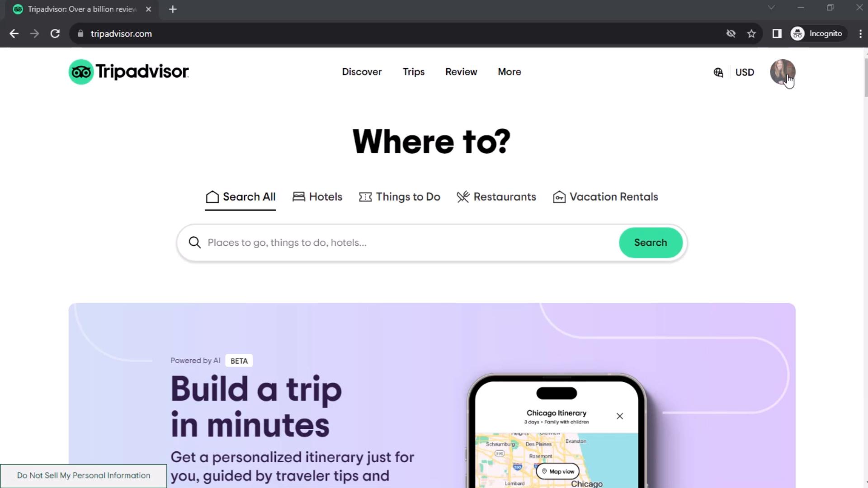Open the More dropdown menu
Screen dimensions: 868x488
pos(509,71)
